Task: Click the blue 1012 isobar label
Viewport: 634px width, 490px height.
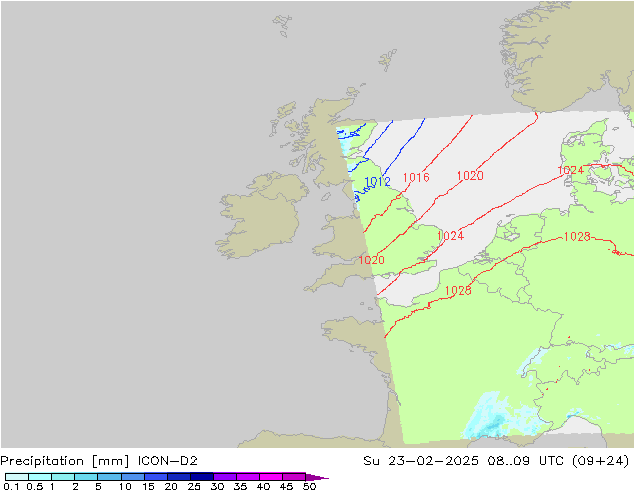Action: pyautogui.click(x=377, y=182)
